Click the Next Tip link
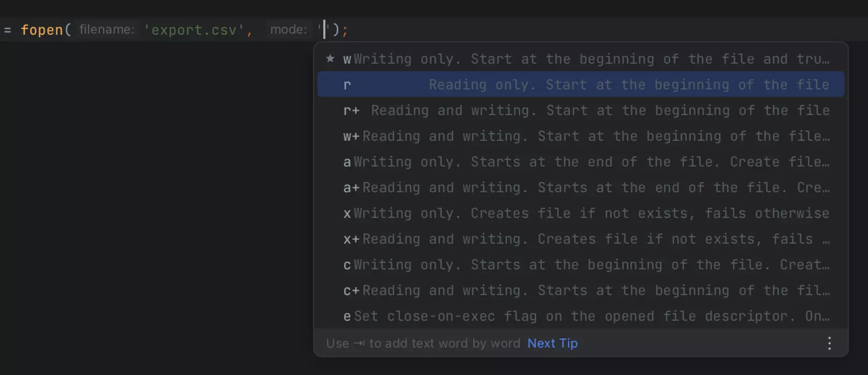Viewport: 868px width, 375px height. (552, 343)
